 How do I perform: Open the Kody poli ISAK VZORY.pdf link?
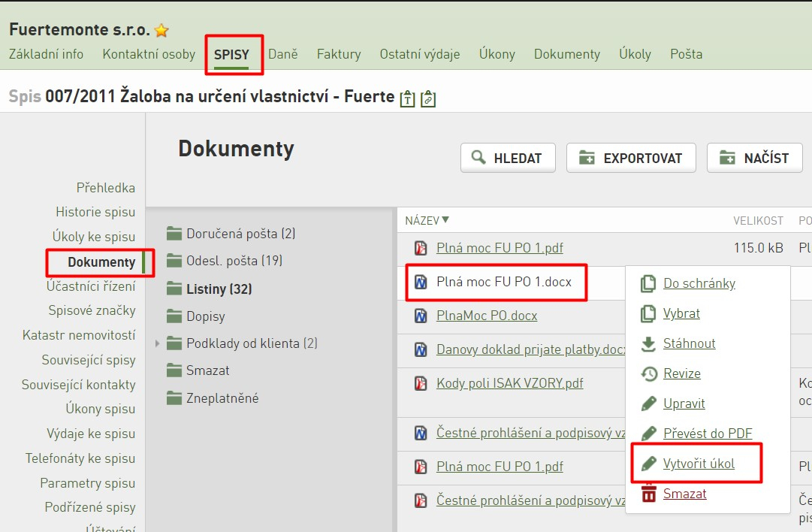(x=509, y=382)
